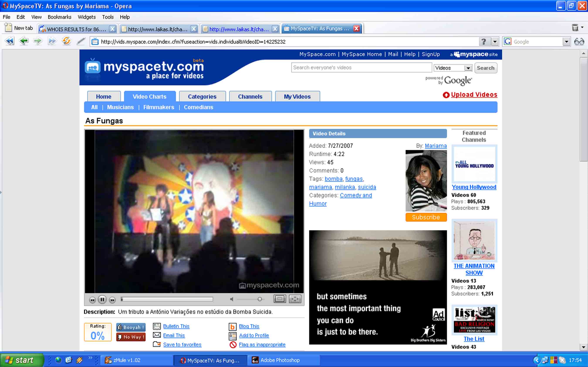
Task: Rate the video with Booyah
Action: click(x=131, y=327)
